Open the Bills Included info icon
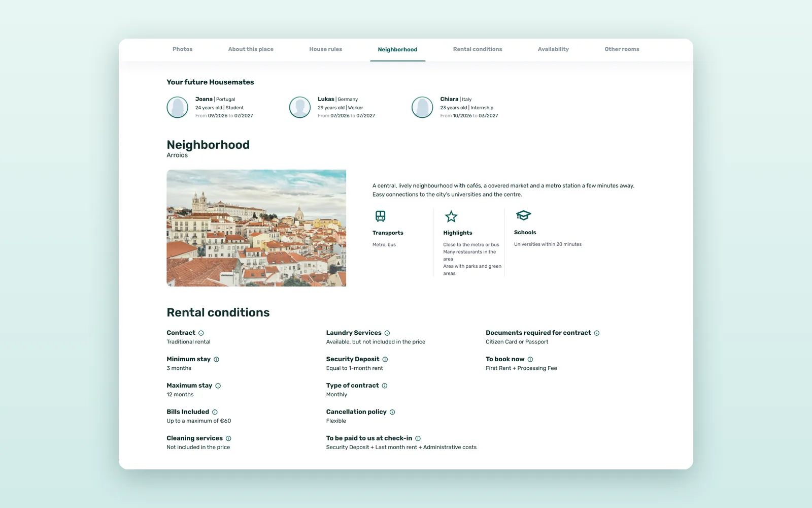Viewport: 812px width, 508px height. tap(215, 412)
